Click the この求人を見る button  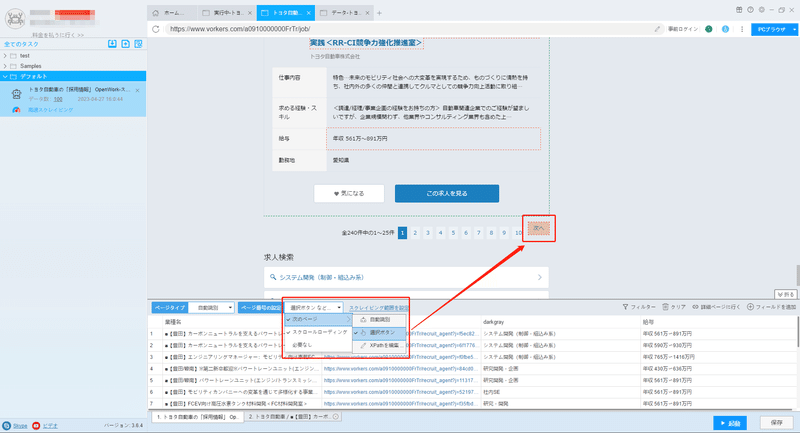point(447,193)
